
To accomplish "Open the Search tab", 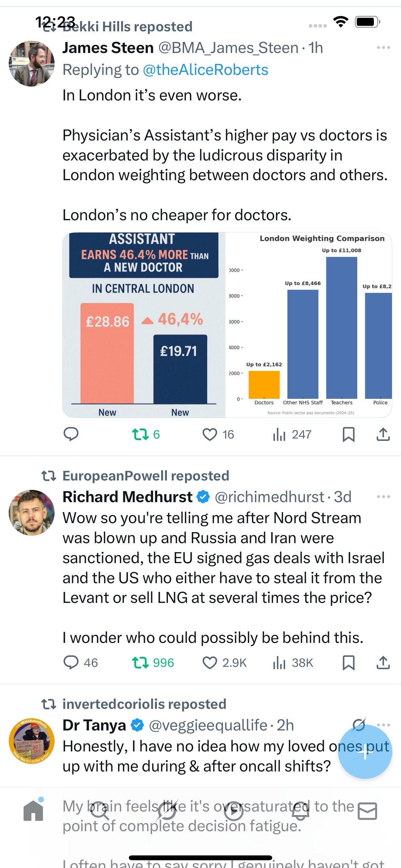I will (100, 811).
